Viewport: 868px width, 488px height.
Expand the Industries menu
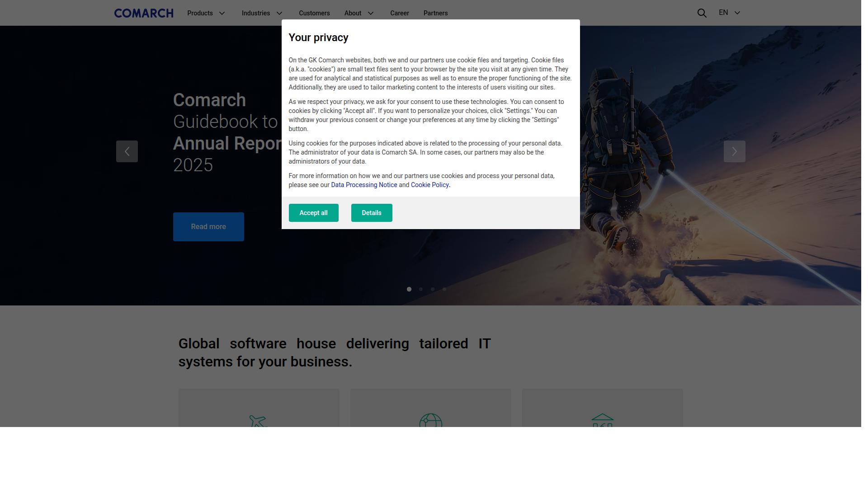point(262,13)
